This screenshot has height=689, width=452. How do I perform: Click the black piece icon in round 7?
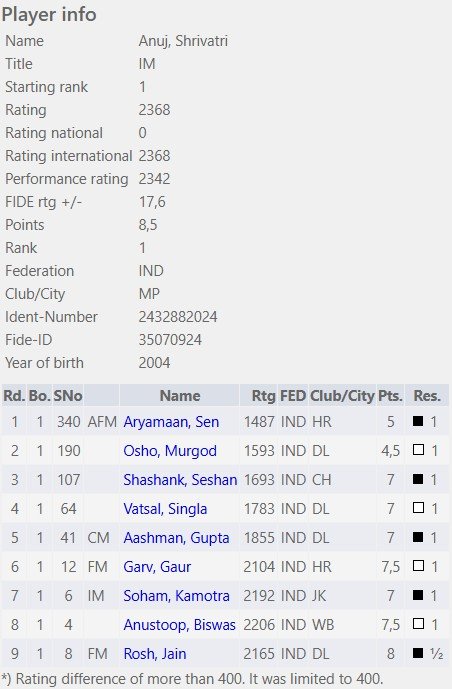418,595
